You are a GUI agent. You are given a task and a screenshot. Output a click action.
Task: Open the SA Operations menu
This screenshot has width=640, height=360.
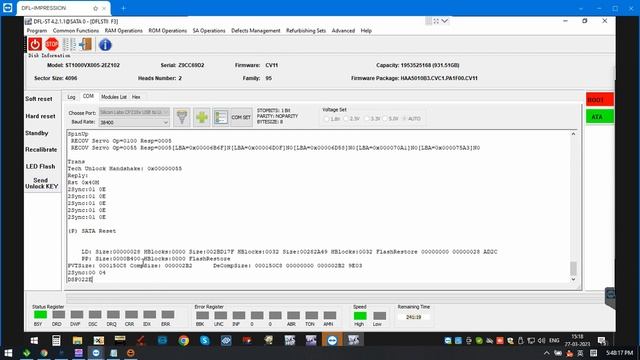pos(209,31)
